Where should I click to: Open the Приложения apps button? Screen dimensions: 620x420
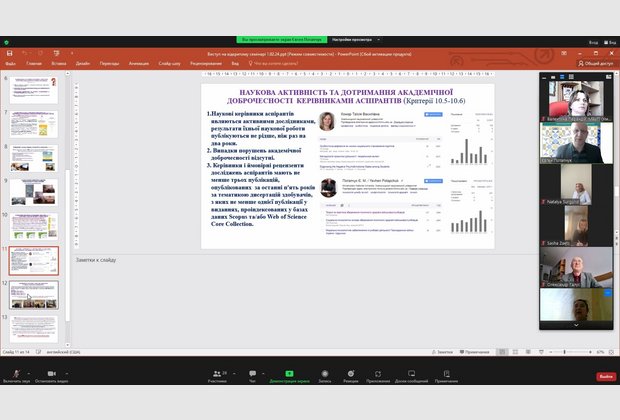378,376
